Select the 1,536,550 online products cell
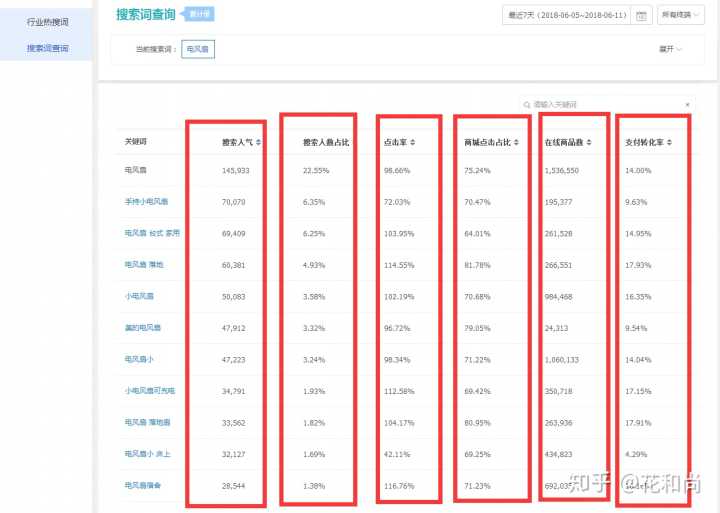 click(562, 170)
